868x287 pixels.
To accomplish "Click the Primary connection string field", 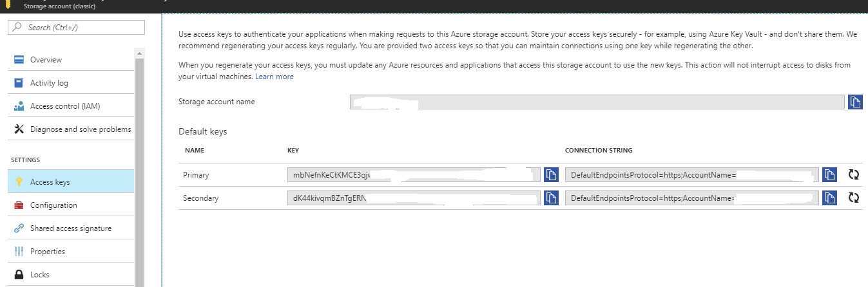I will [x=692, y=175].
